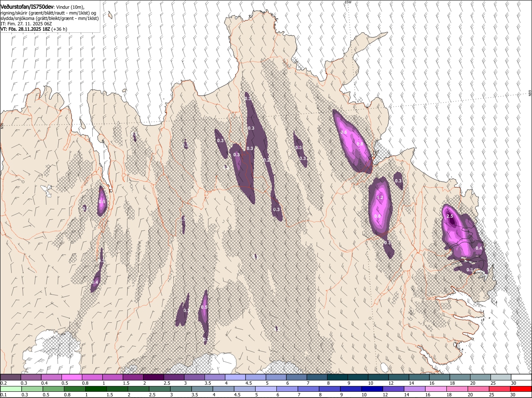
Task: Pick the top-row legend swatch 3–3.5
Action: [194, 377]
